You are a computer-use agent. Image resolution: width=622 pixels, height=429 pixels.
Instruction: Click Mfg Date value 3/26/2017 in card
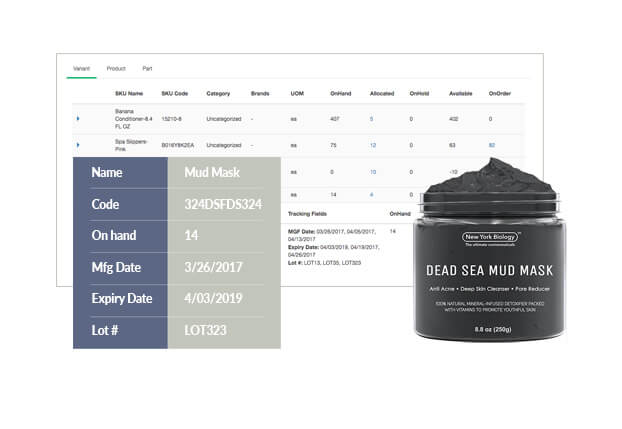click(x=213, y=267)
